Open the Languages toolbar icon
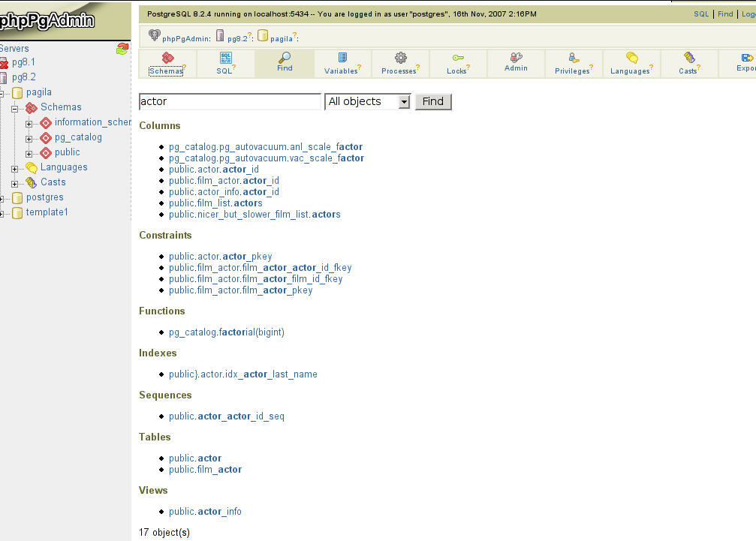756x541 pixels. [x=631, y=63]
